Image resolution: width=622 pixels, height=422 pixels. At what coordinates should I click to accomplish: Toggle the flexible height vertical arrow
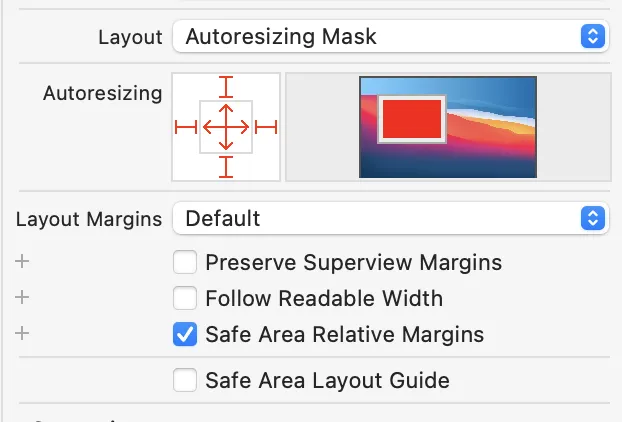click(x=226, y=127)
